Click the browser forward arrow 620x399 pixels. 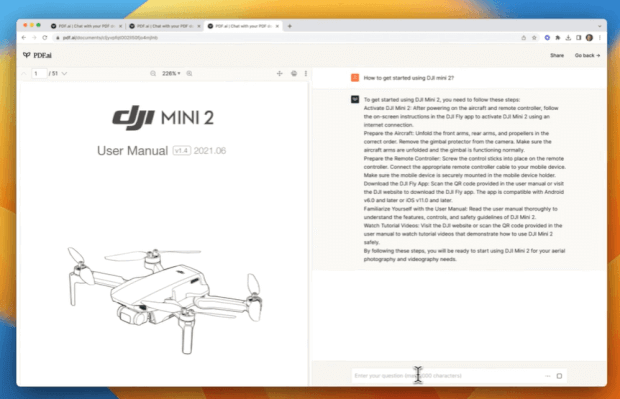coord(34,38)
